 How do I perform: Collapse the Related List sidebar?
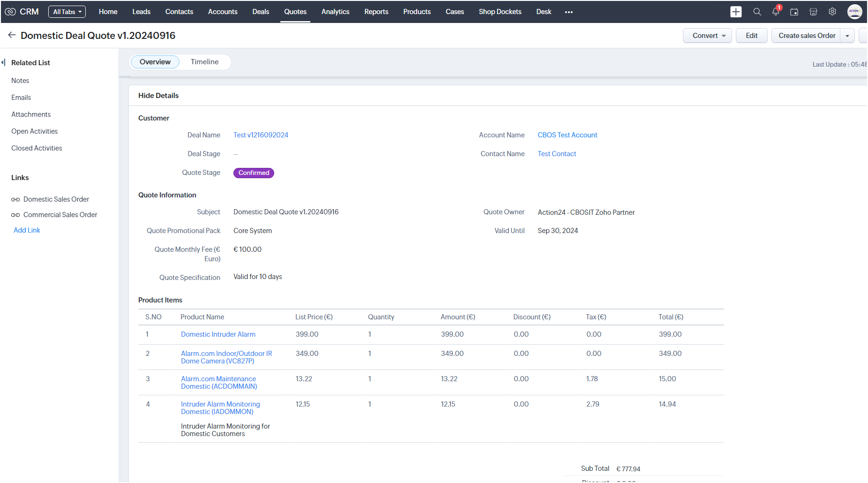click(x=3, y=62)
